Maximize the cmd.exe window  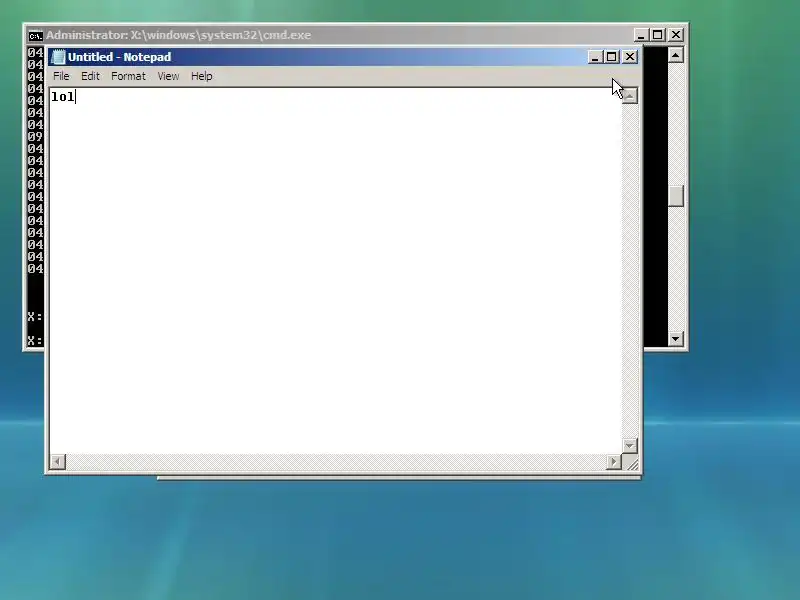coord(658,35)
